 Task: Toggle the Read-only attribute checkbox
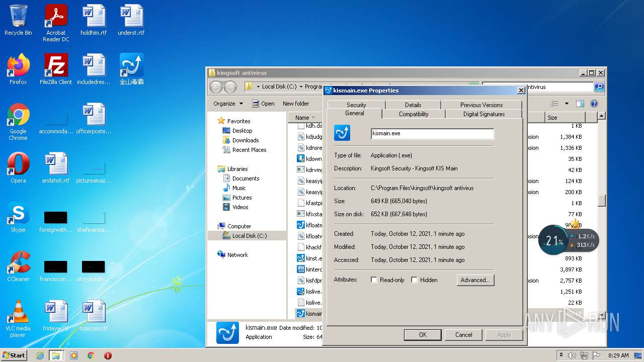click(374, 280)
